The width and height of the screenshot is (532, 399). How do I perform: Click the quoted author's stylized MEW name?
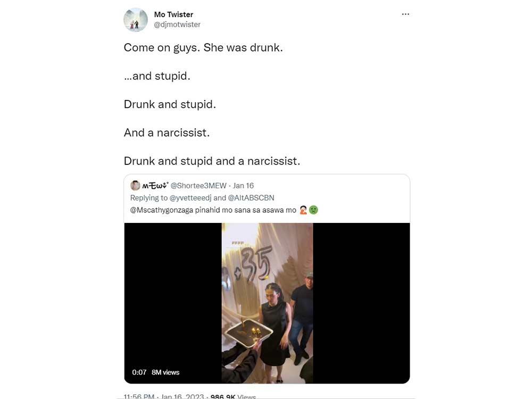coord(155,186)
